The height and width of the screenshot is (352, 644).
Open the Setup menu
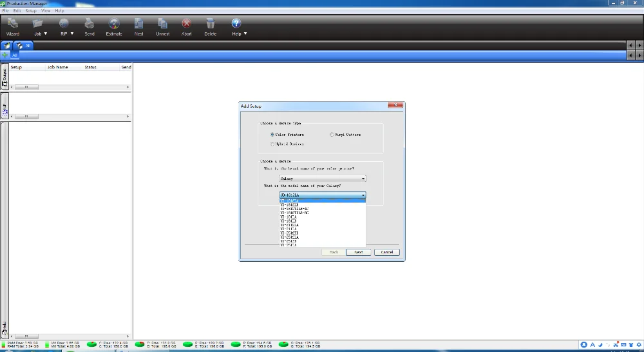(31, 11)
